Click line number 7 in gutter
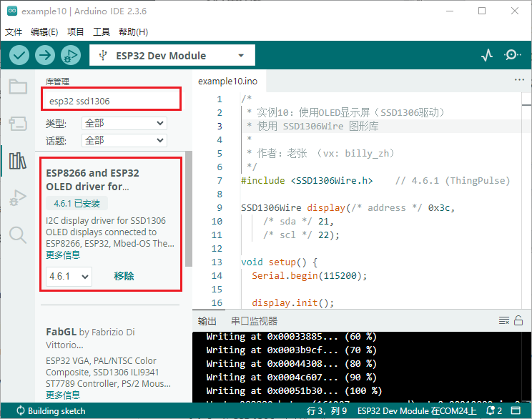 pos(220,180)
